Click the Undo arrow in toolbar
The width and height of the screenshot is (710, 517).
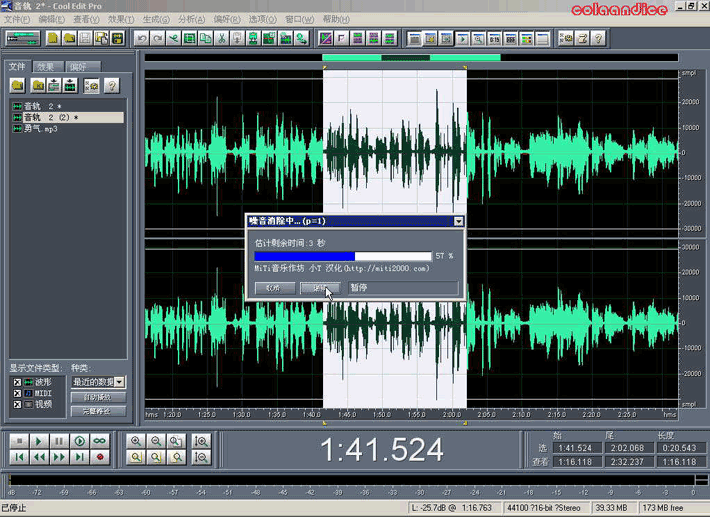143,39
